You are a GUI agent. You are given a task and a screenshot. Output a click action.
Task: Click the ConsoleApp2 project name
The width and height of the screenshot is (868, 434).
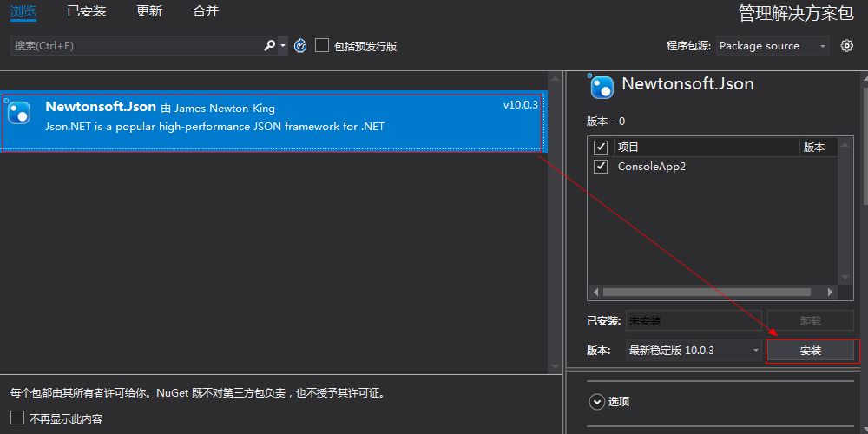click(652, 166)
